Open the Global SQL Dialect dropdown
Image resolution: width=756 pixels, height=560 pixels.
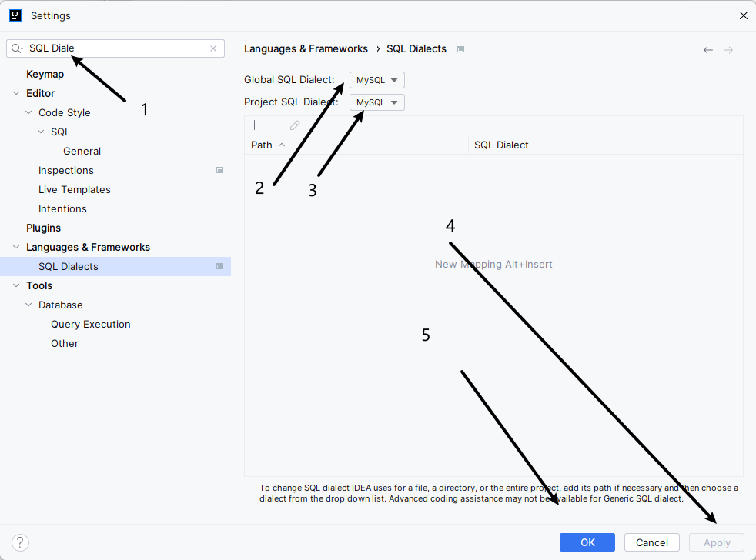click(x=377, y=80)
